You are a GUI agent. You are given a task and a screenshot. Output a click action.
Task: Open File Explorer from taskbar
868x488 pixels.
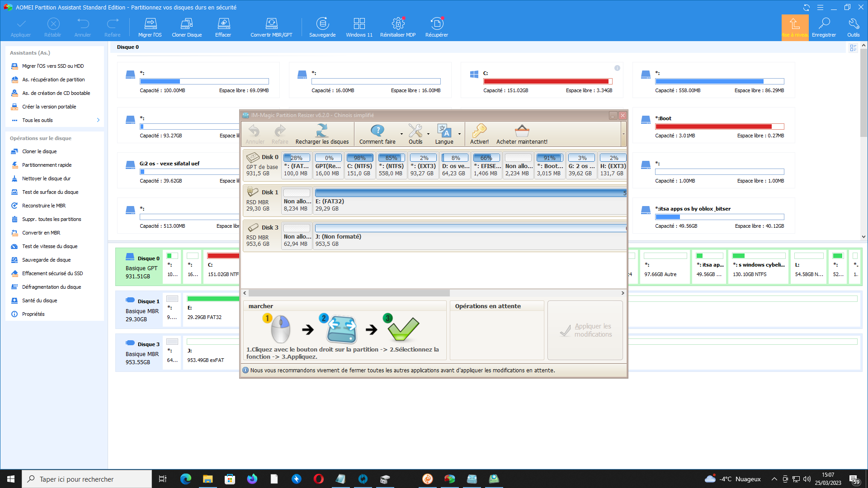(208, 479)
